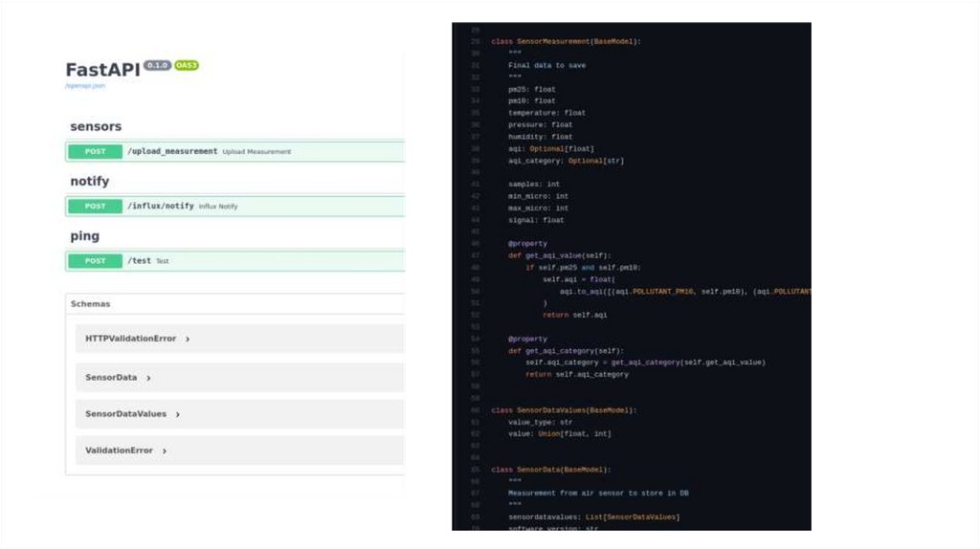
Task: Click 'def get_aqi_value(self):' code line
Action: tap(560, 255)
